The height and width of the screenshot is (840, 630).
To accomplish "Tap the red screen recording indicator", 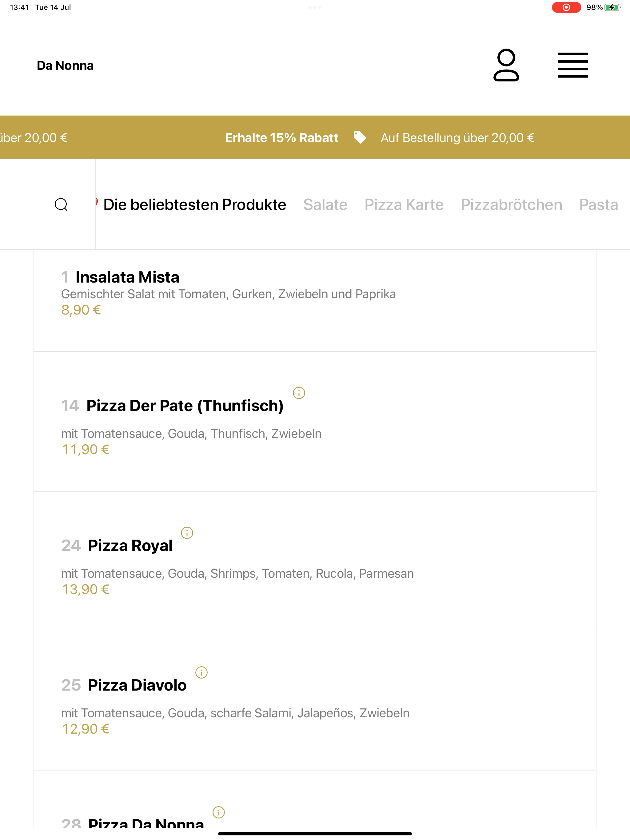I will [x=566, y=8].
